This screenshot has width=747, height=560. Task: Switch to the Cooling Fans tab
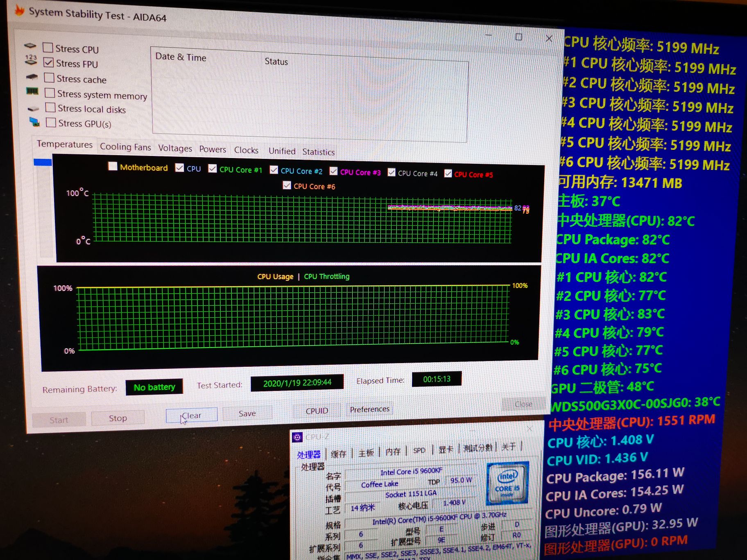point(125,147)
